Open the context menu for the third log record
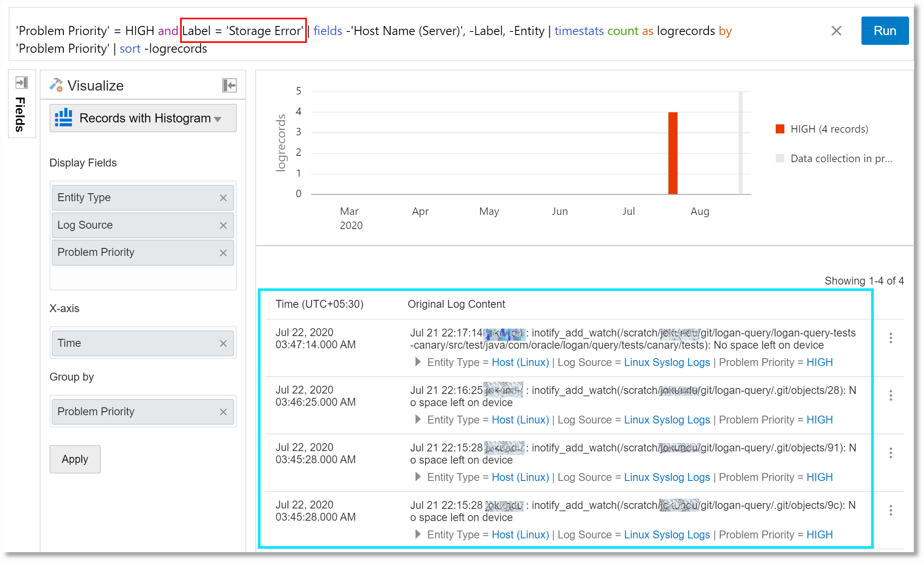 [x=891, y=453]
